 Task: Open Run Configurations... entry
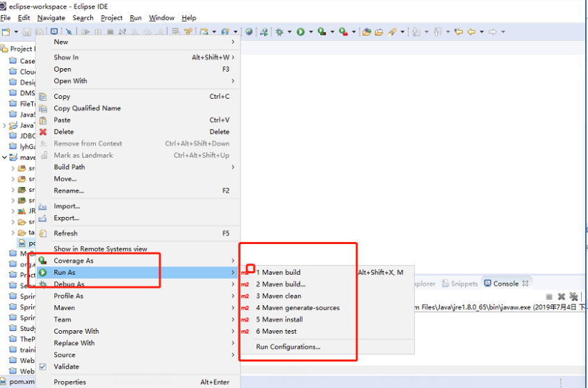[x=327, y=347]
